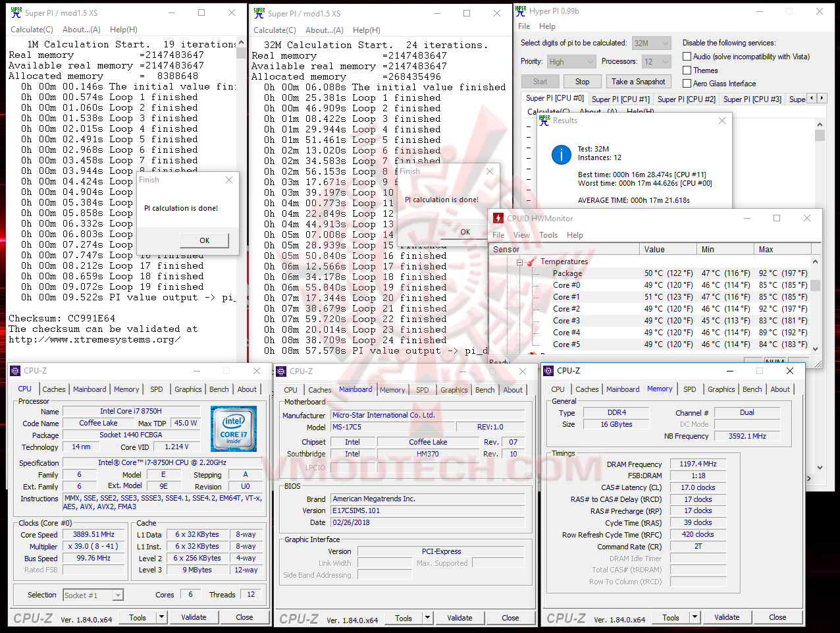Select the Super PI [CPU #3] tab
The height and width of the screenshot is (633, 840).
coord(752,99)
